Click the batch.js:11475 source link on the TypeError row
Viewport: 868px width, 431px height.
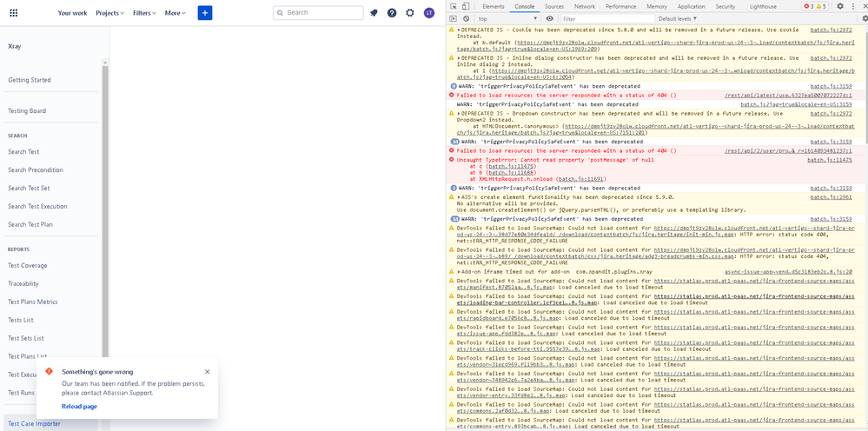(829, 159)
